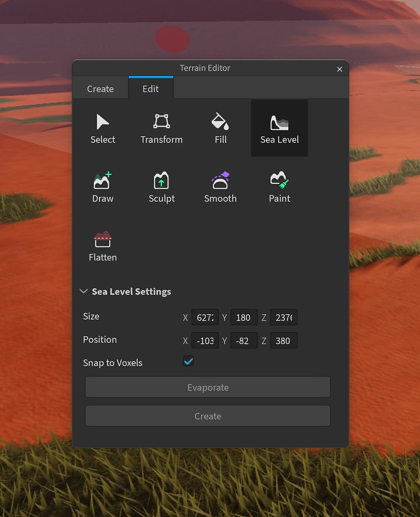Collapse the Sea Level Settings section
This screenshot has width=420, height=517.
83,291
